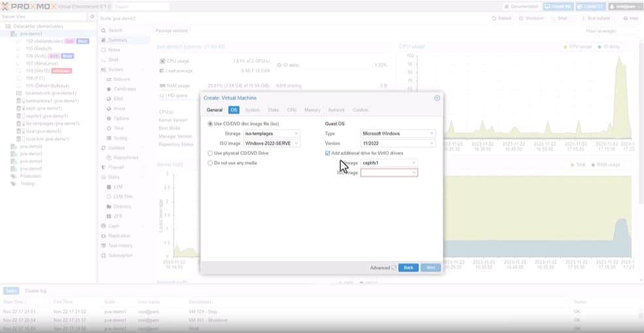
Task: Select Do not use any media radio
Action: [210, 163]
